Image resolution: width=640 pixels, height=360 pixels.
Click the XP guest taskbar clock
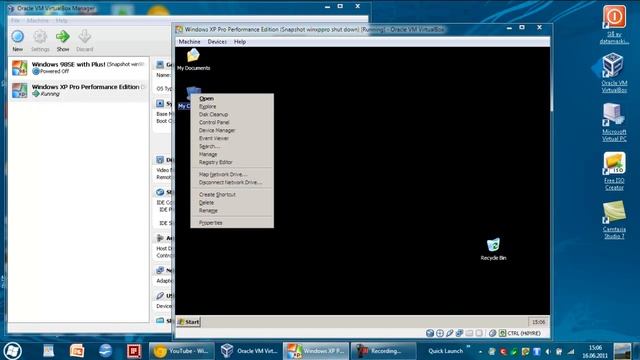point(538,322)
